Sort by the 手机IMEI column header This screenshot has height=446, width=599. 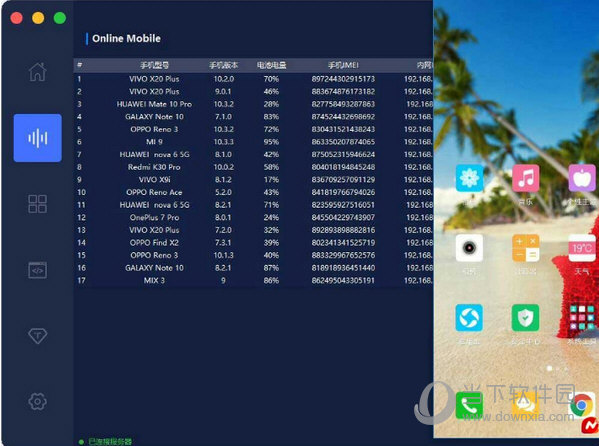click(x=343, y=65)
